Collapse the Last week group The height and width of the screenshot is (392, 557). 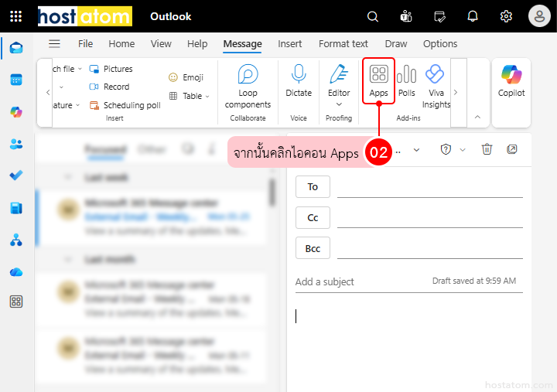pos(68,177)
